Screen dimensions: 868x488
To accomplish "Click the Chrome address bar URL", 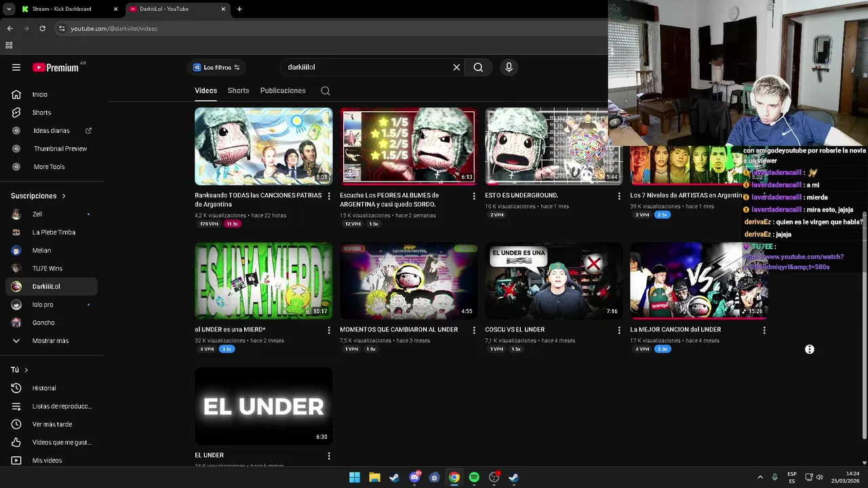I will tap(114, 28).
